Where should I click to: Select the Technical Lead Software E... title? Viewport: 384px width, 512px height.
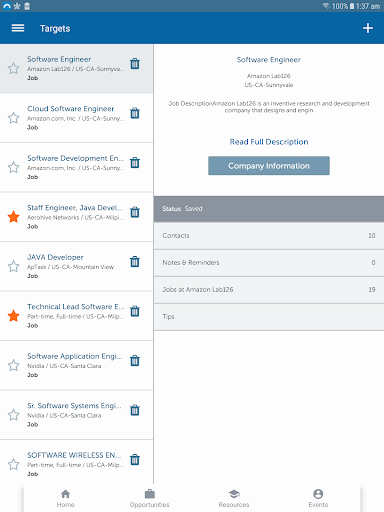[76, 307]
